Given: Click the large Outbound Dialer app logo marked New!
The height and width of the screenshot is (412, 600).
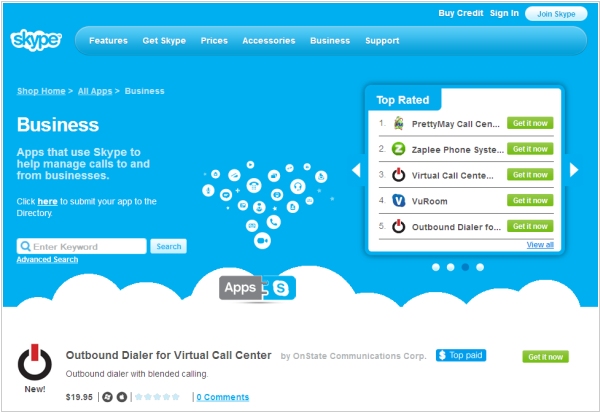Looking at the screenshot, I should point(34,362).
